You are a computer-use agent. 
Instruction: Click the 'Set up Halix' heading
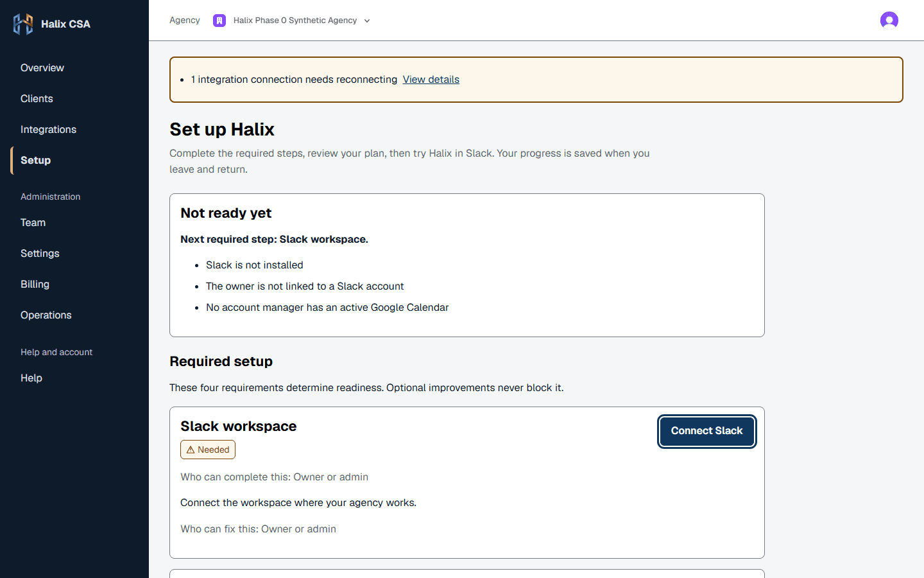(222, 129)
